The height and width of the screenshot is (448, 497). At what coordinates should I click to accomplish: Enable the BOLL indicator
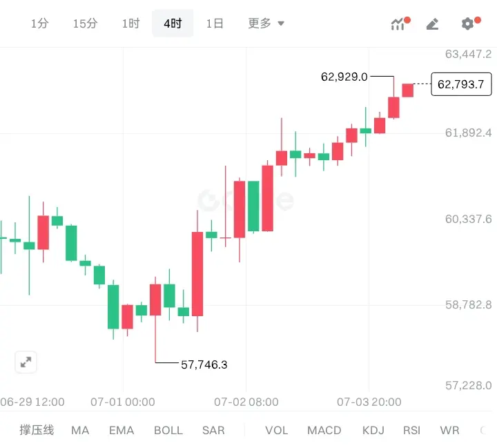click(168, 430)
